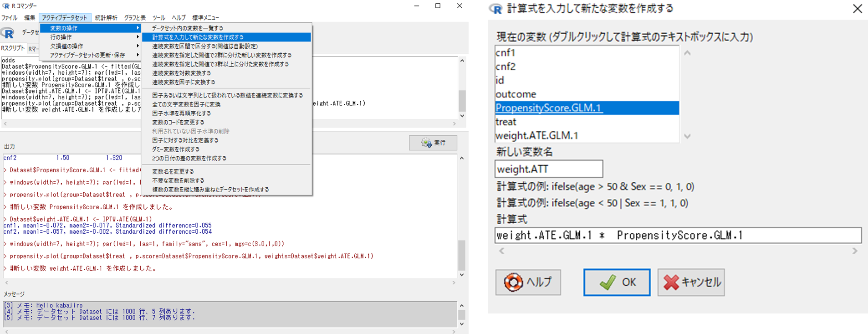Select 全ての文字変数を因子に変換
This screenshot has width=868, height=334.
pos(226,104)
